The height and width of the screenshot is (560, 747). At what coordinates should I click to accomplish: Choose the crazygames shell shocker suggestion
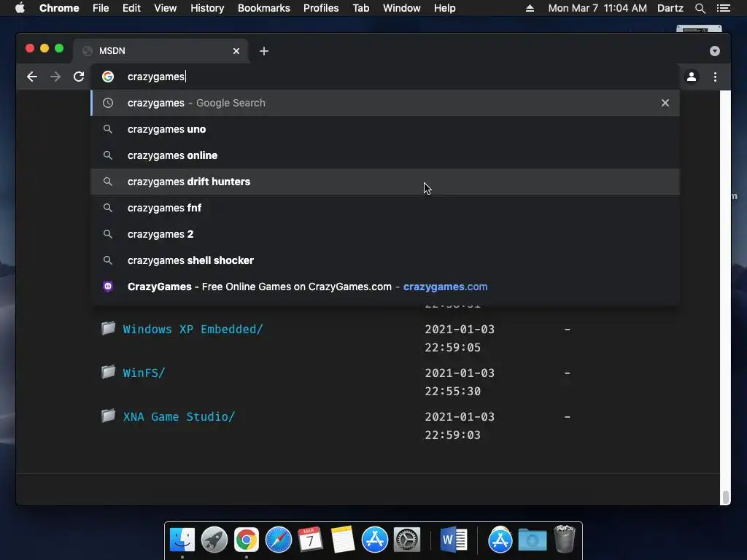tap(385, 260)
